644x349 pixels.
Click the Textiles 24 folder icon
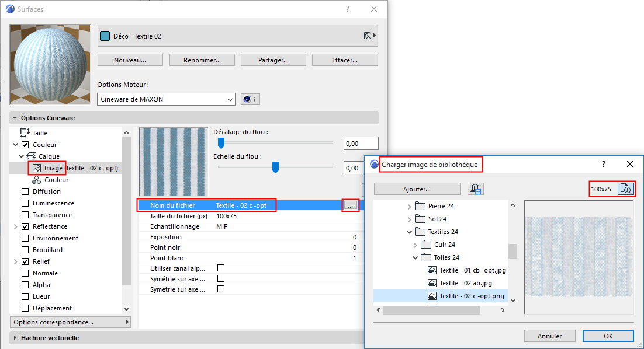420,232
